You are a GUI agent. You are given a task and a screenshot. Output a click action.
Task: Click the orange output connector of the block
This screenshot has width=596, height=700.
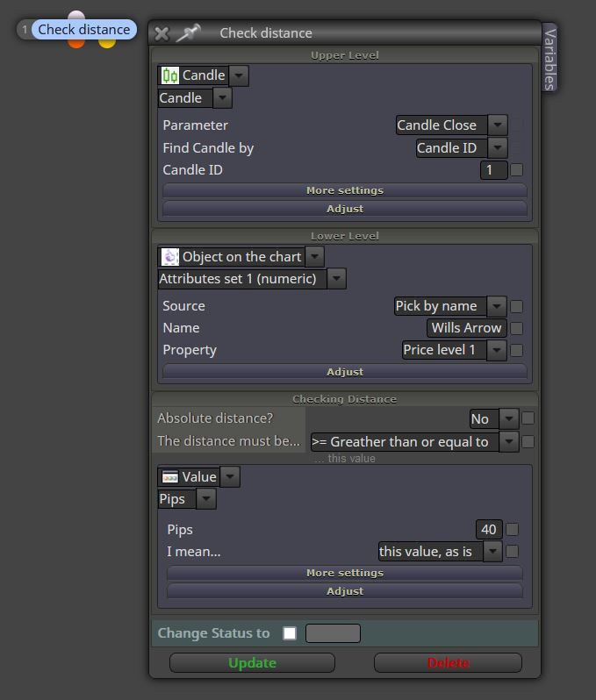click(77, 43)
